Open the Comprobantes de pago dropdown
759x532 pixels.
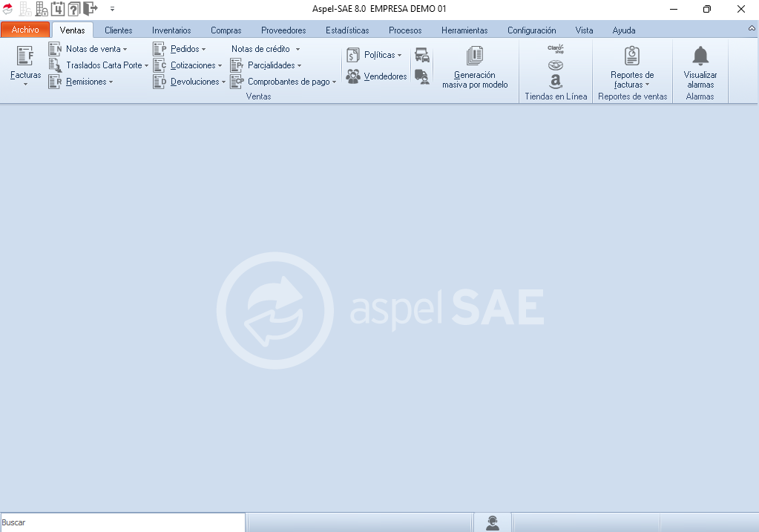[334, 82]
